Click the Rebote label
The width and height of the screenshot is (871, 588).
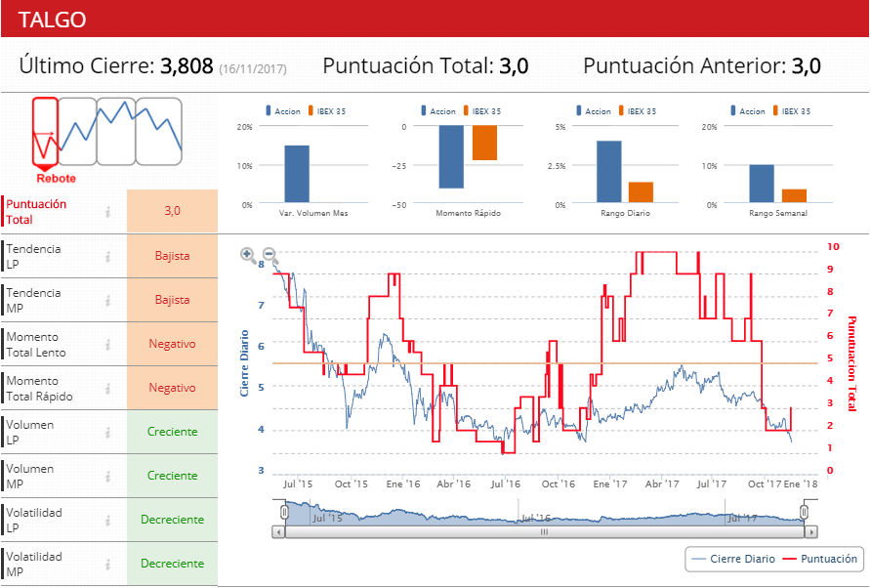pyautogui.click(x=56, y=179)
